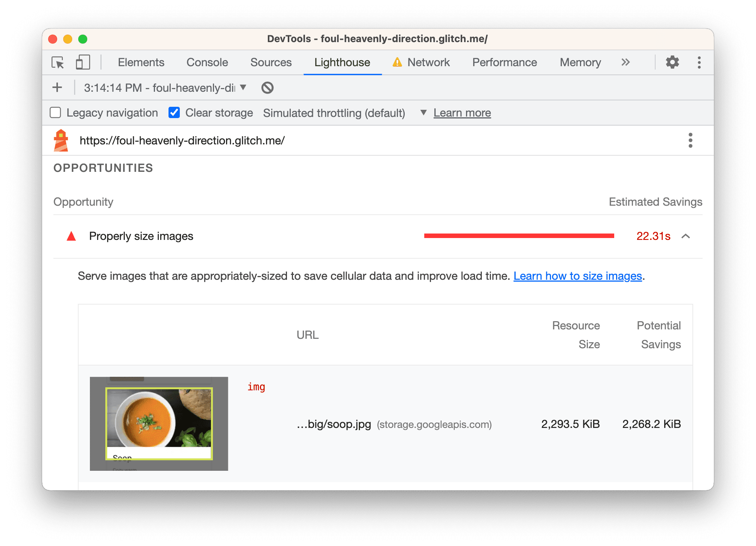Click the Learn more link
The image size is (756, 546).
461,113
